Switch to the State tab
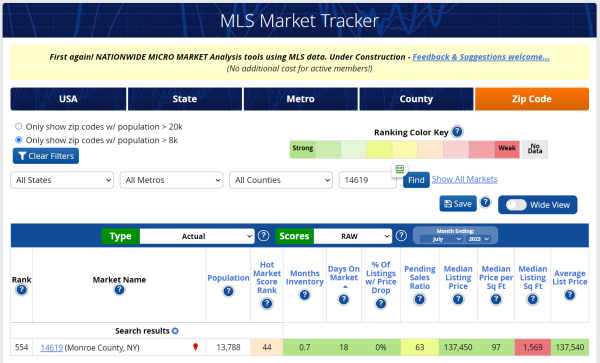 coord(185,99)
